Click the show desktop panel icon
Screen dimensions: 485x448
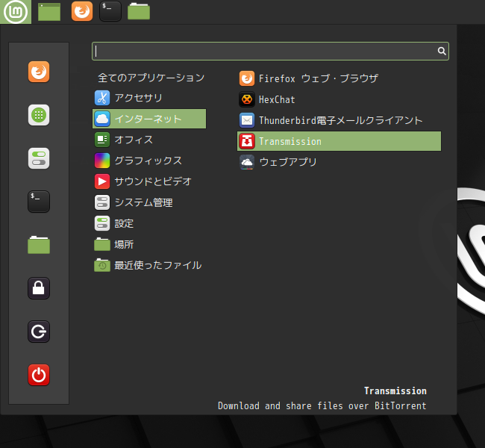(49, 12)
